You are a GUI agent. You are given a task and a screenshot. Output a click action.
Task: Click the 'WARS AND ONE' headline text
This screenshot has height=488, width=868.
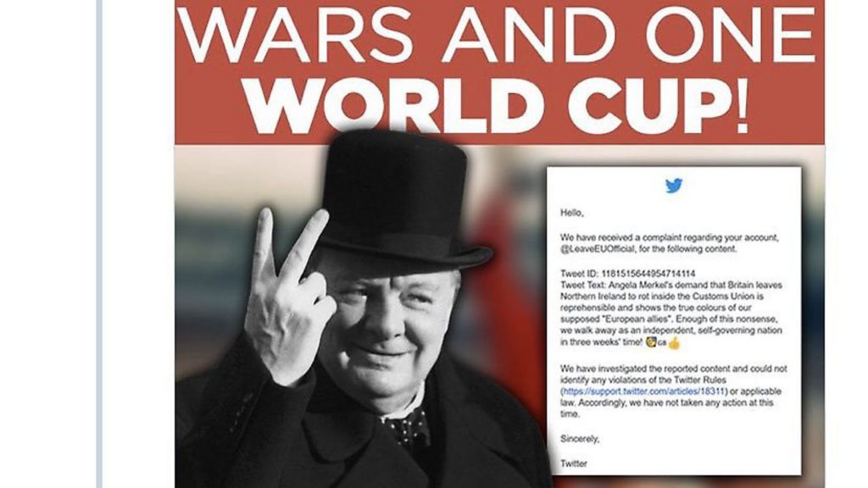[497, 36]
